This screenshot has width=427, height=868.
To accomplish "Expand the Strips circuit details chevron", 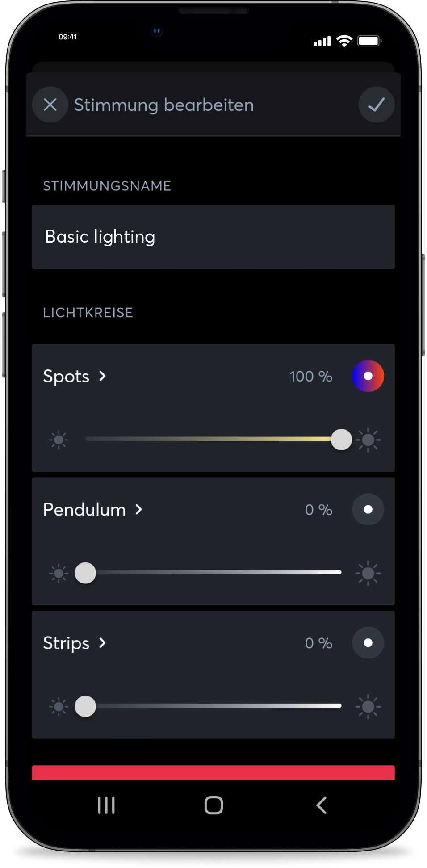I will 103,643.
